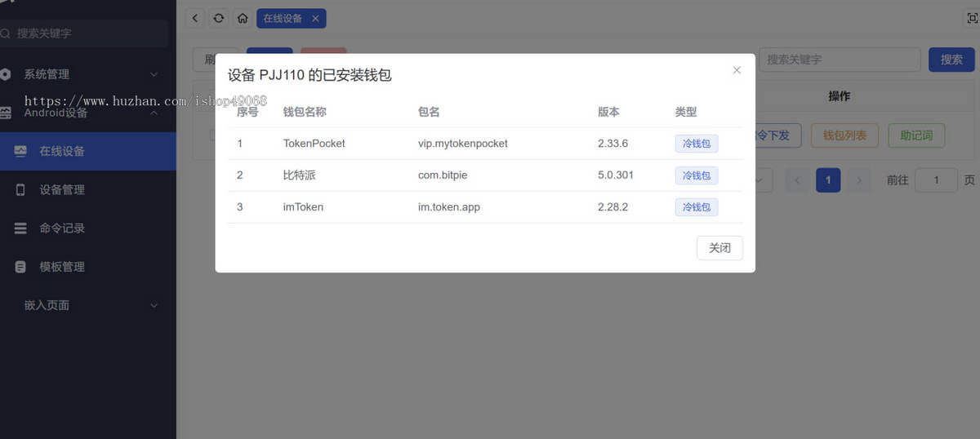Click package name com.bitpie
The height and width of the screenshot is (439, 980).
[443, 175]
